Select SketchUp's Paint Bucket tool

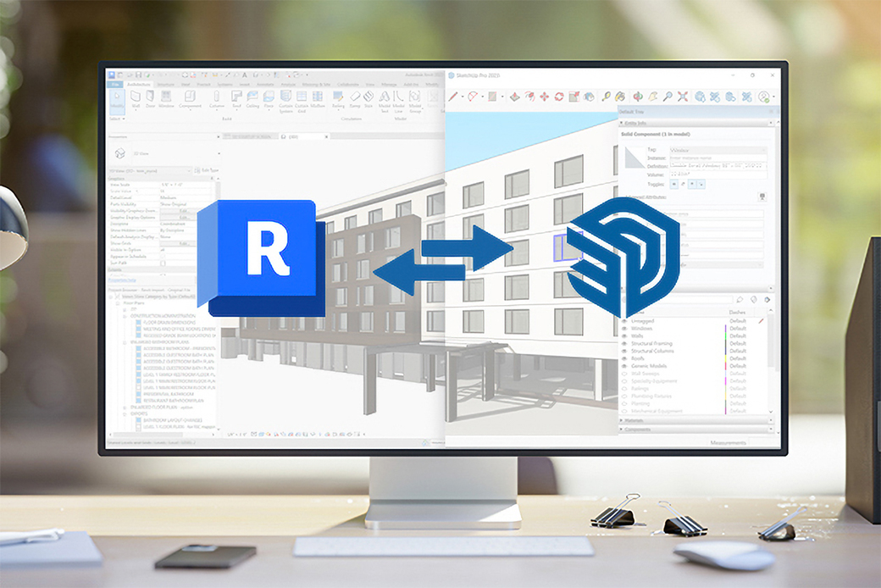tap(620, 97)
